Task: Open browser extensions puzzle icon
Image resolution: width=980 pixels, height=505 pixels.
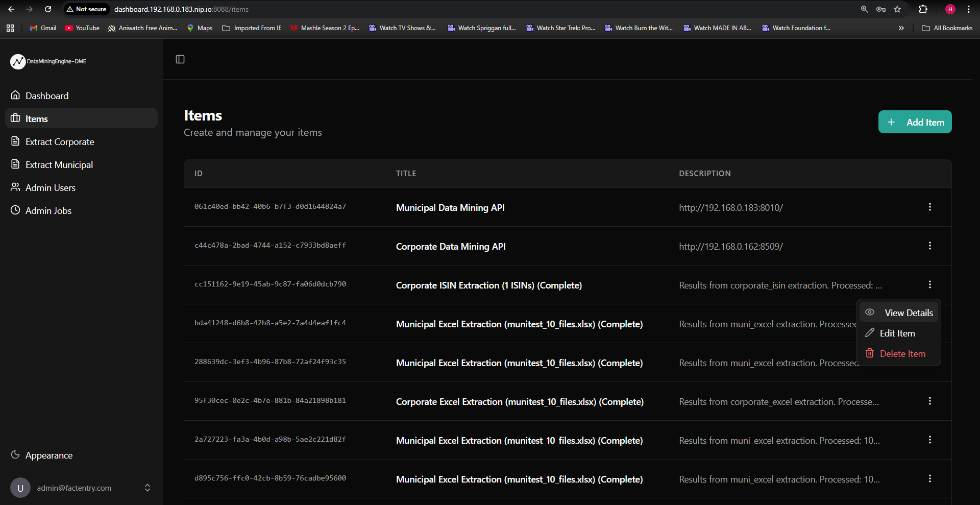Action: pyautogui.click(x=923, y=9)
